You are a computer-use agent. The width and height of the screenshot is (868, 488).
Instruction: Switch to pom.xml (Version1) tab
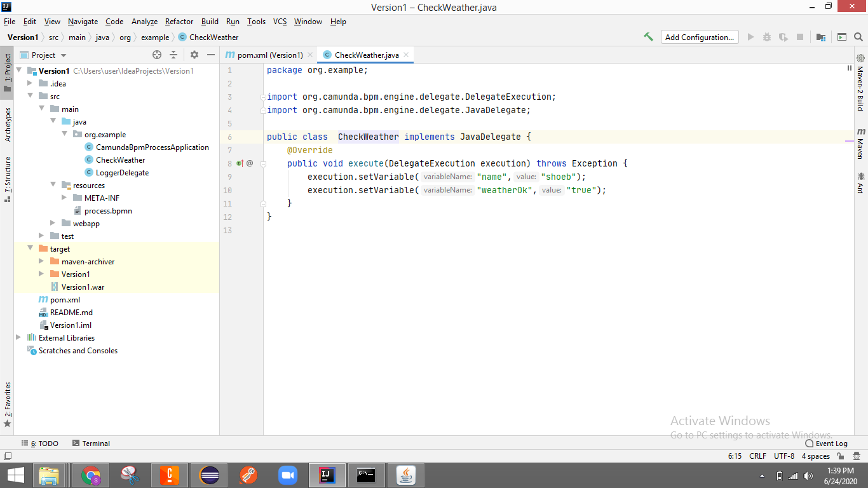pos(270,55)
